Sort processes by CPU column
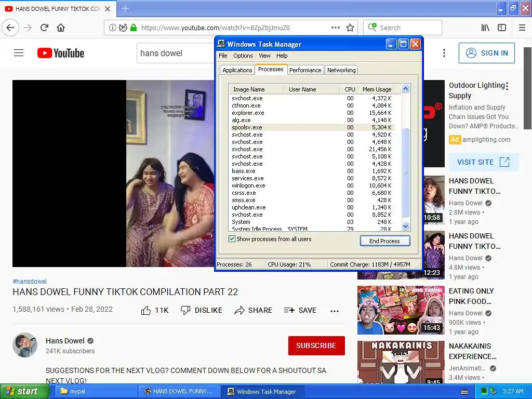The height and width of the screenshot is (399, 532). click(349, 89)
